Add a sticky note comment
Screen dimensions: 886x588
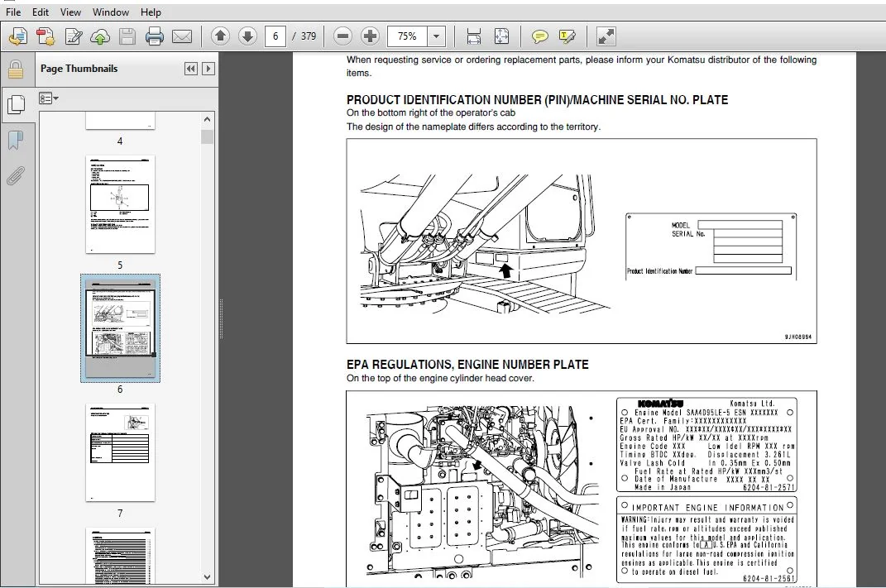click(539, 36)
